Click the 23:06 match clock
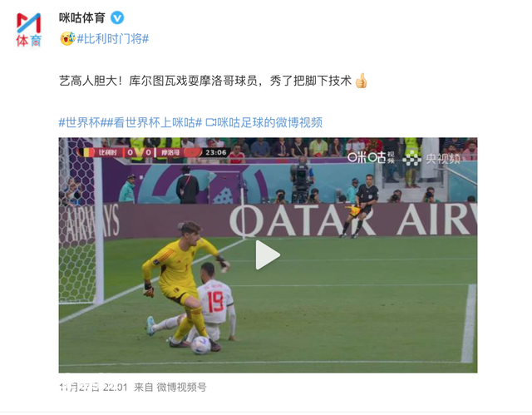This screenshot has width=532, height=415. [x=216, y=152]
